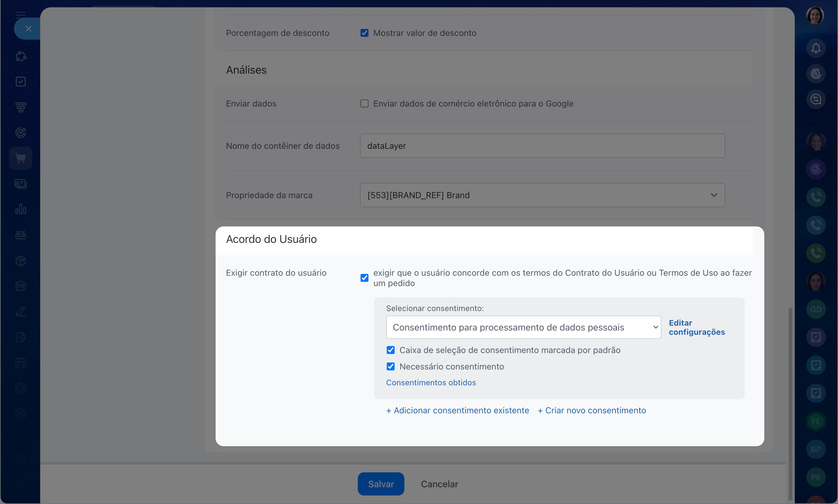The width and height of the screenshot is (838, 504).
Task: Open the chat search icon in right panel
Action: pos(815,99)
